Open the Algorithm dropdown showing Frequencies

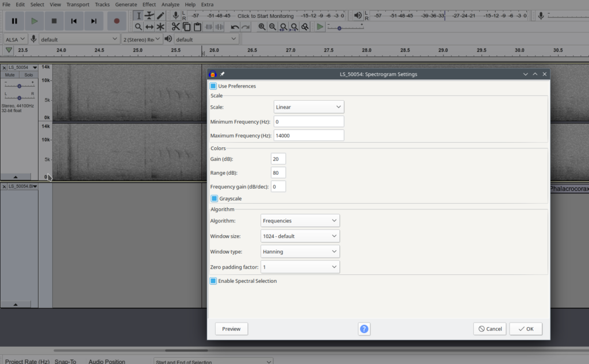click(300, 220)
